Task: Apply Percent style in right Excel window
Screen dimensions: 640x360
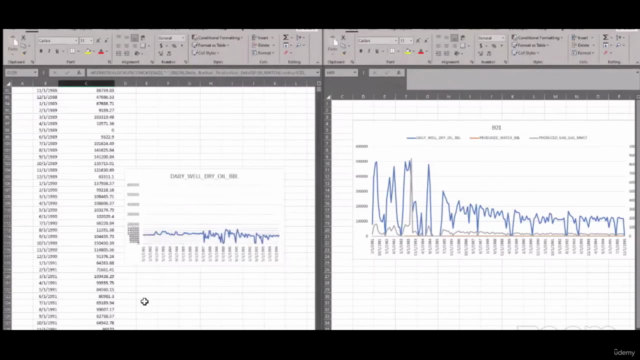Action: coord(494,46)
